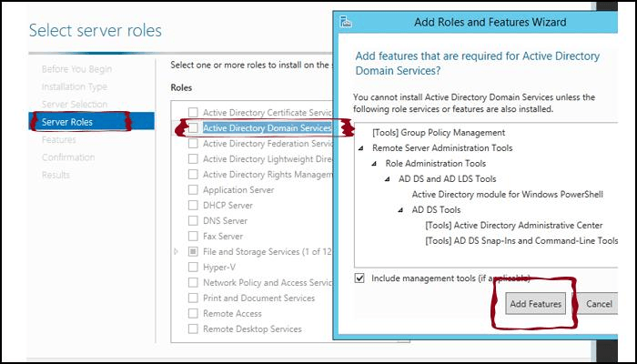Click the wizard title bar icon

point(345,22)
